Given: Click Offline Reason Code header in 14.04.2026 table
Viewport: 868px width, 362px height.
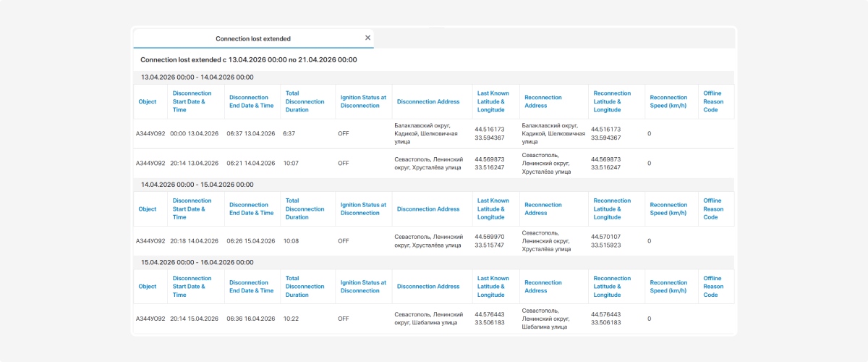Looking at the screenshot, I should [x=712, y=209].
